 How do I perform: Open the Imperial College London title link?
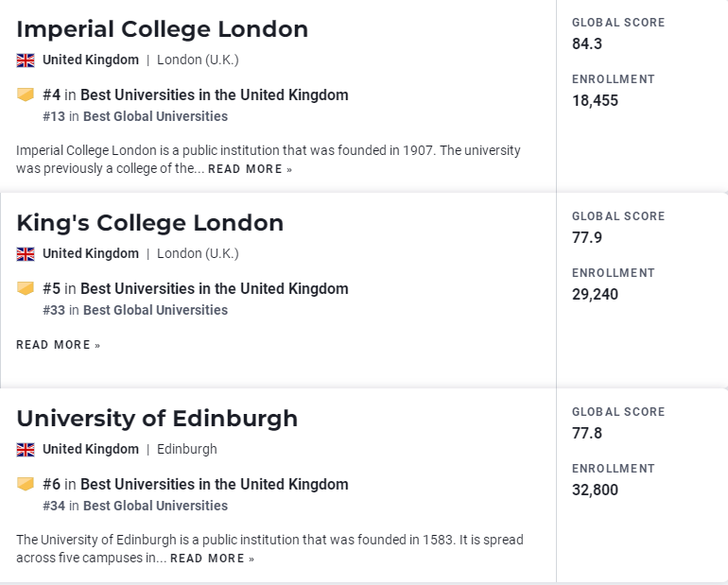(162, 29)
